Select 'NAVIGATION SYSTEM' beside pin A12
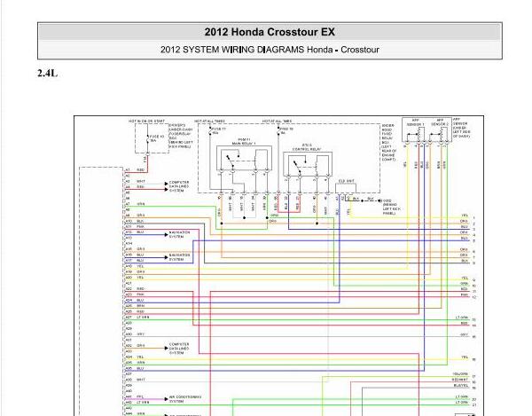This screenshot has width=532, height=416. pyautogui.click(x=179, y=234)
